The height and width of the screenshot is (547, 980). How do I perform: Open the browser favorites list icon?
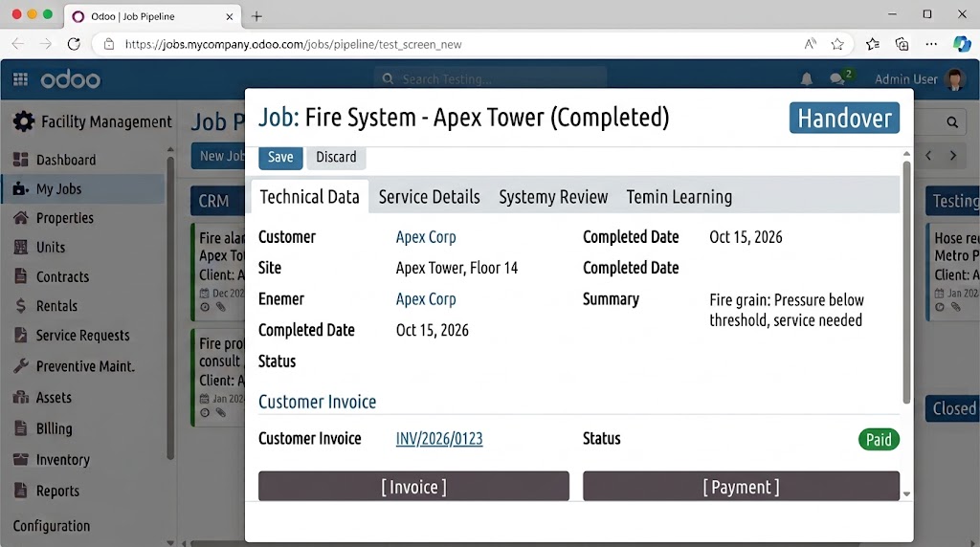pos(873,44)
